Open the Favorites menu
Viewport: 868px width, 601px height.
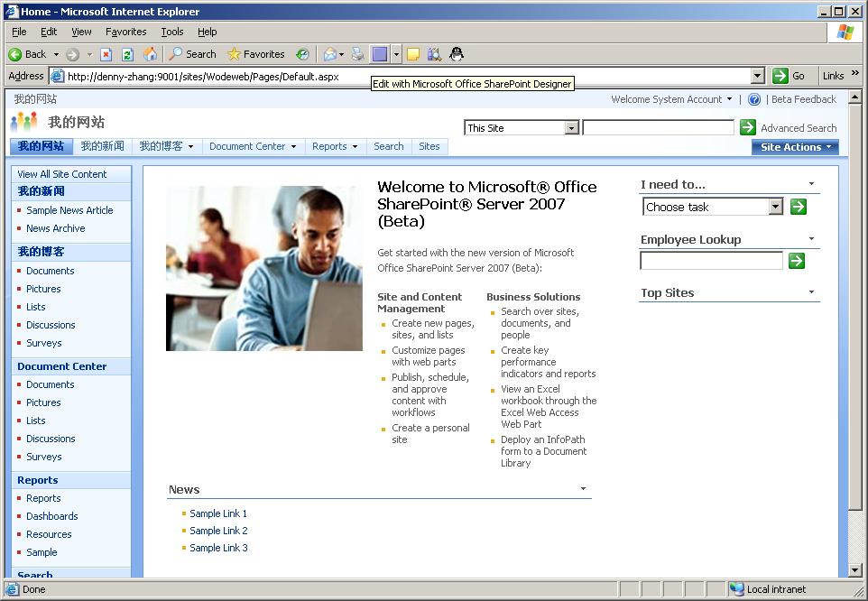tap(125, 32)
